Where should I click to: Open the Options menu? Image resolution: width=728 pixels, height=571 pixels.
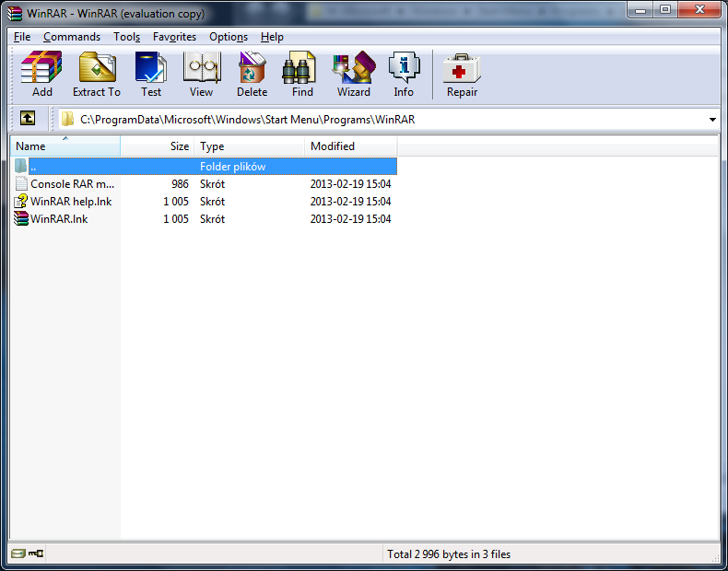[x=229, y=37]
